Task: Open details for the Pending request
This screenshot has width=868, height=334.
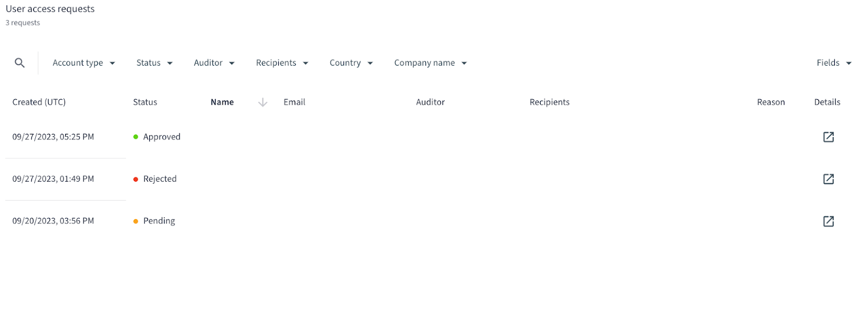Action: click(x=828, y=221)
